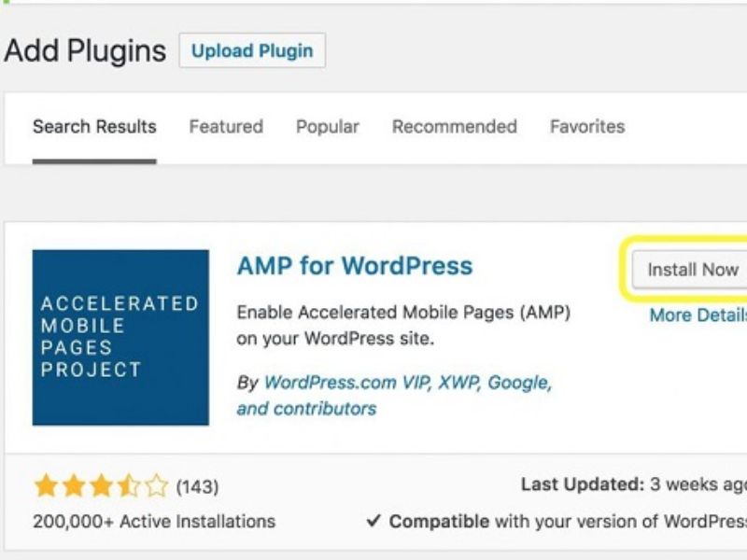Click the 'and contributors' link
The height and width of the screenshot is (560, 747).
[306, 409]
